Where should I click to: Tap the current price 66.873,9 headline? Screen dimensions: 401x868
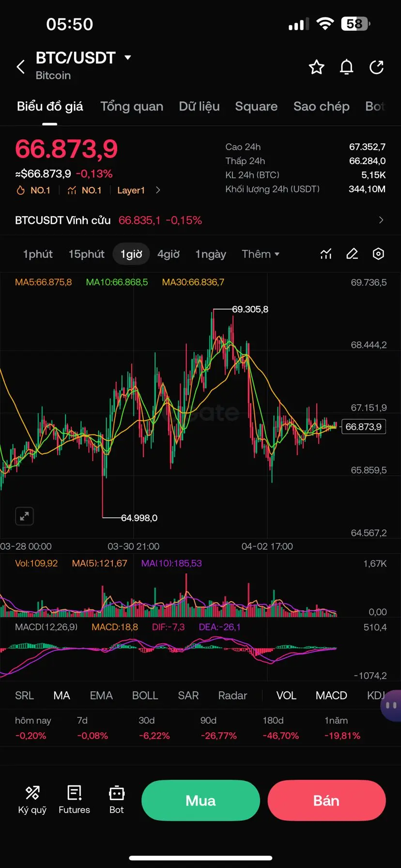point(66,149)
